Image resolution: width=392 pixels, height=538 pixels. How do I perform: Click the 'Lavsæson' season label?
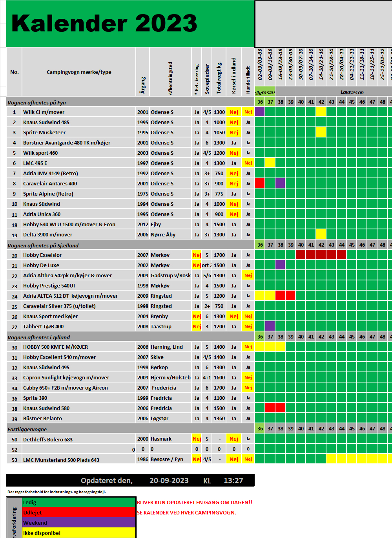pos(352,92)
